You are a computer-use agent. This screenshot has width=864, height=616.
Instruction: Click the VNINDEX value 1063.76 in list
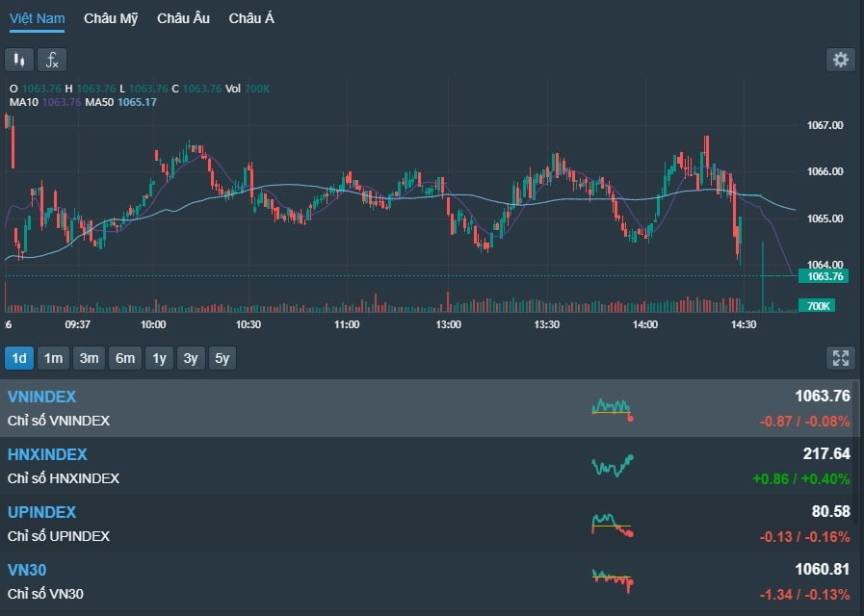[823, 396]
